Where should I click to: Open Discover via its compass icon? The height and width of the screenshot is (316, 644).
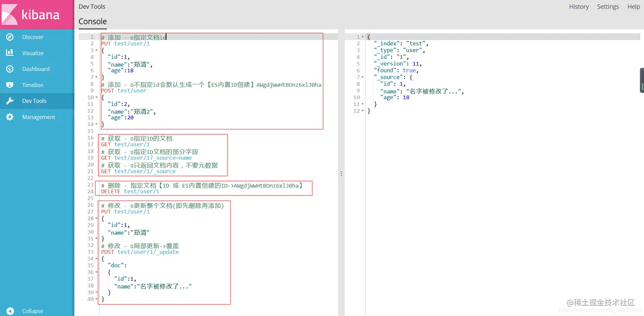click(x=10, y=37)
